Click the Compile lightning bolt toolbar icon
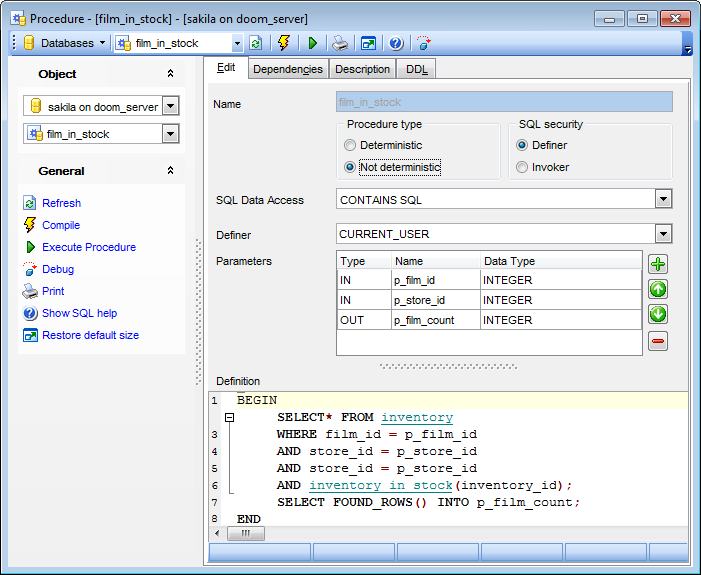The image size is (701, 575). tap(284, 43)
